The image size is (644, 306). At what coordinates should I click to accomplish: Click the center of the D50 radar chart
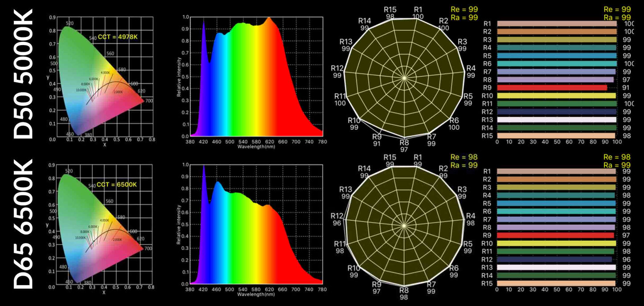tap(404, 78)
